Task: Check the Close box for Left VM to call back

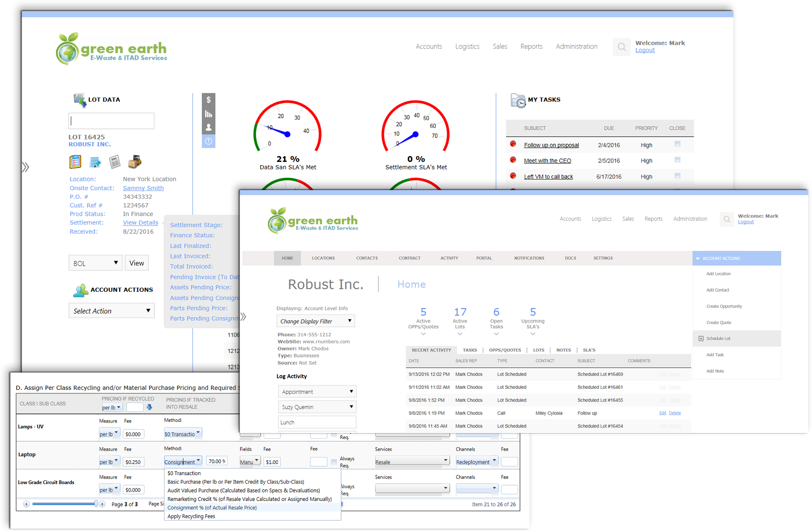Action: pos(677,176)
